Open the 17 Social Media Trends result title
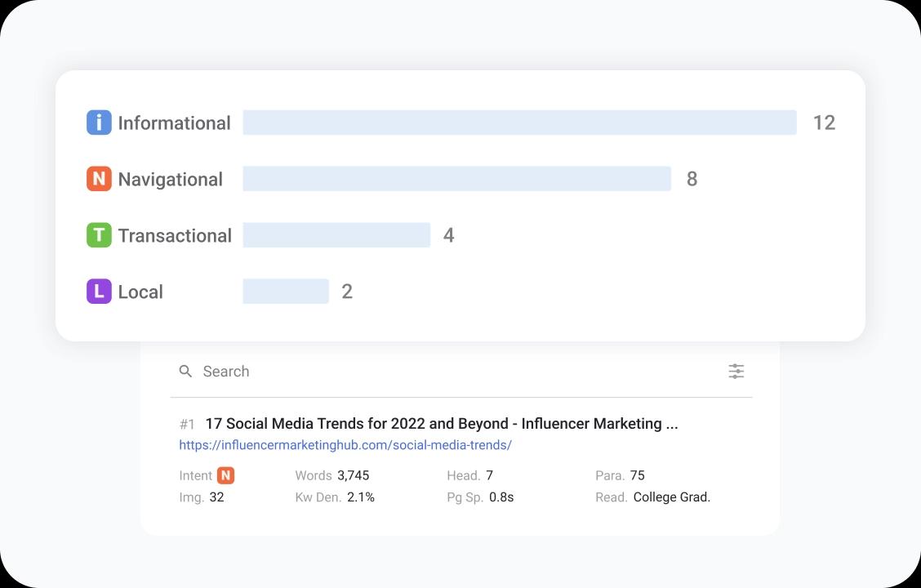Image resolution: width=921 pixels, height=588 pixels. [x=441, y=424]
